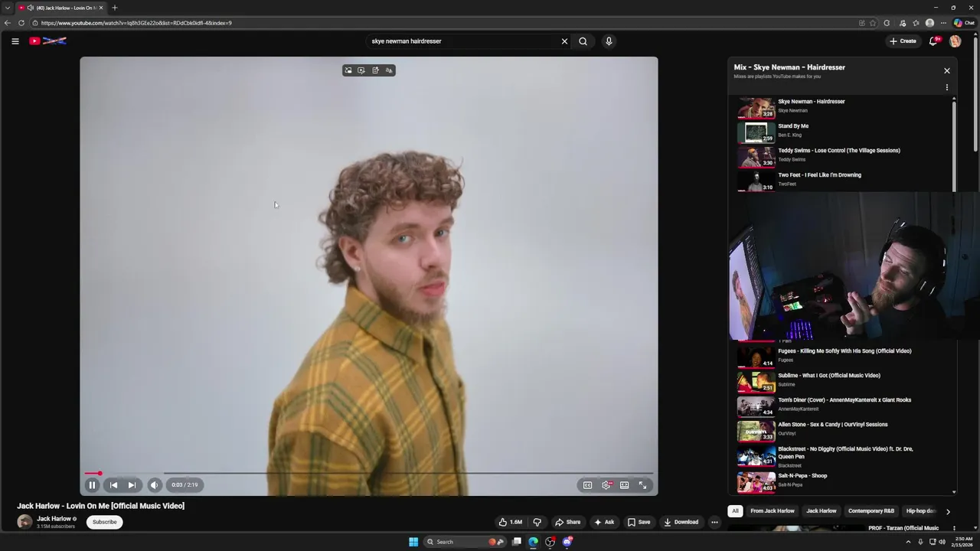
Task: Switch the player to theater mode
Action: (624, 484)
